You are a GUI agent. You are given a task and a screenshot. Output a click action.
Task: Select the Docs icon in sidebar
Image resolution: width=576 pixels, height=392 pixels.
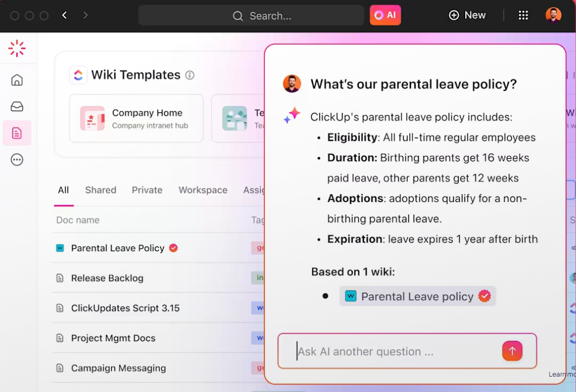(17, 133)
